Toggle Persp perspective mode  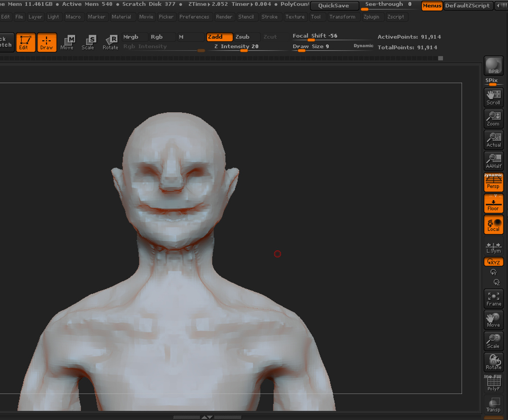[493, 182]
